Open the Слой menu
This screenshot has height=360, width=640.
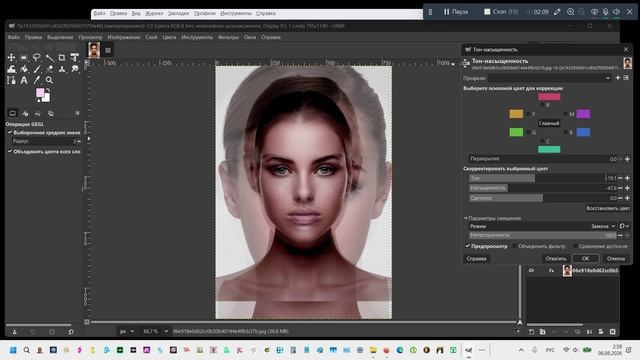(151, 37)
